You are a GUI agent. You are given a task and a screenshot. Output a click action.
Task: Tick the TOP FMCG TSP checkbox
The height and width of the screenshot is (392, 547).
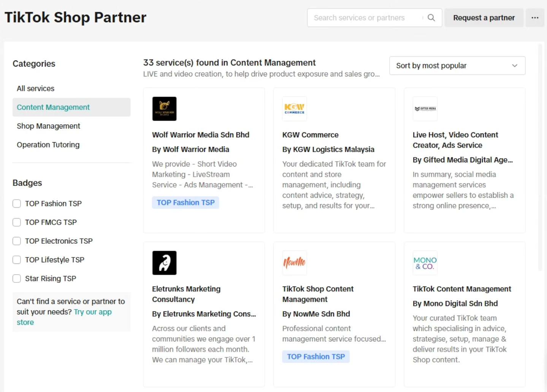(x=17, y=222)
